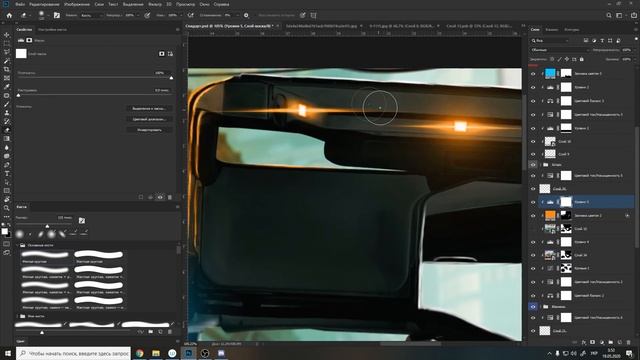Image resolution: width=640 pixels, height=360 pixels.
Task: Open the blend mode dropdown in Layers
Action: tap(560, 50)
